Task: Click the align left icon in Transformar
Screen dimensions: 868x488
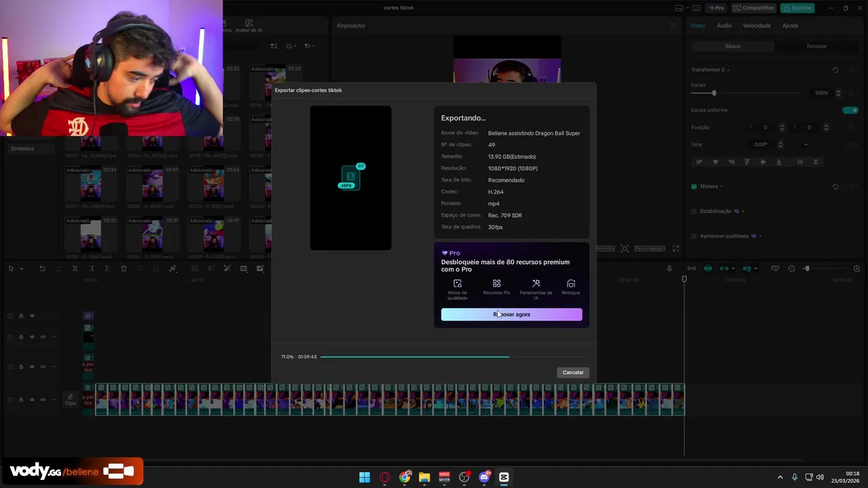Action: (699, 162)
